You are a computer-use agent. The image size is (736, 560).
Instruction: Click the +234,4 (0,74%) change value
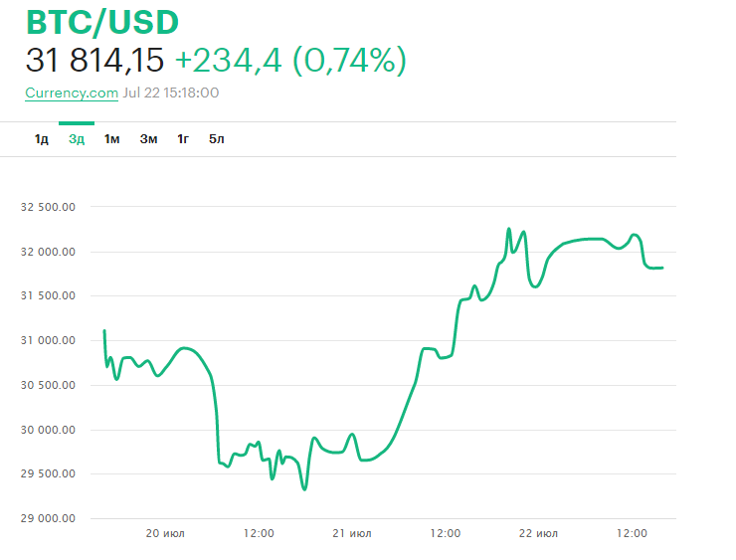(x=290, y=61)
